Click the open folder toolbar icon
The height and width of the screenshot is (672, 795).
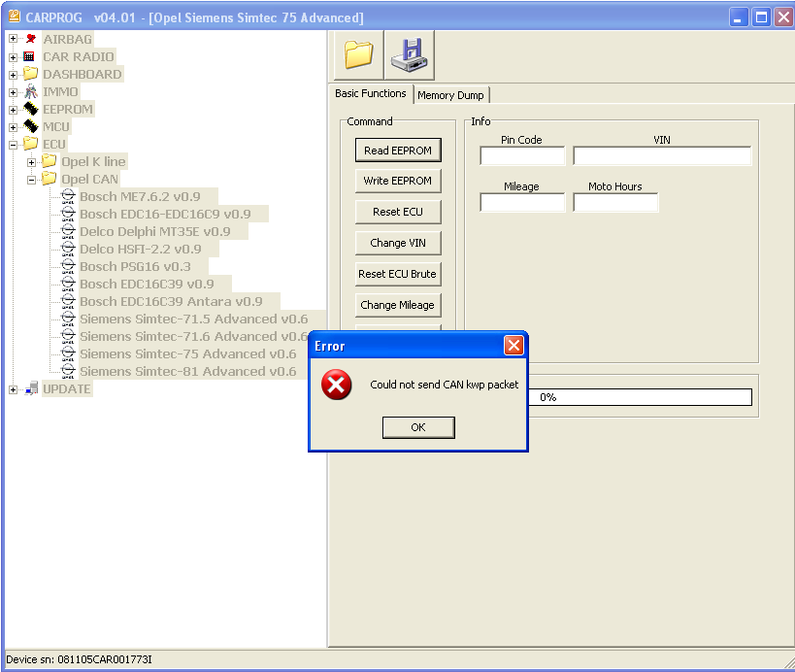(x=358, y=54)
